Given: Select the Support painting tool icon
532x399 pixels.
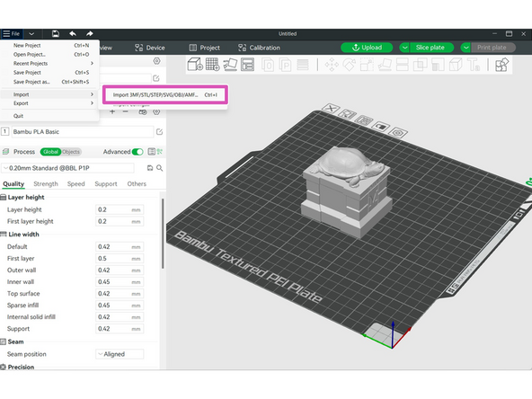Looking at the screenshot, I should point(438,65).
